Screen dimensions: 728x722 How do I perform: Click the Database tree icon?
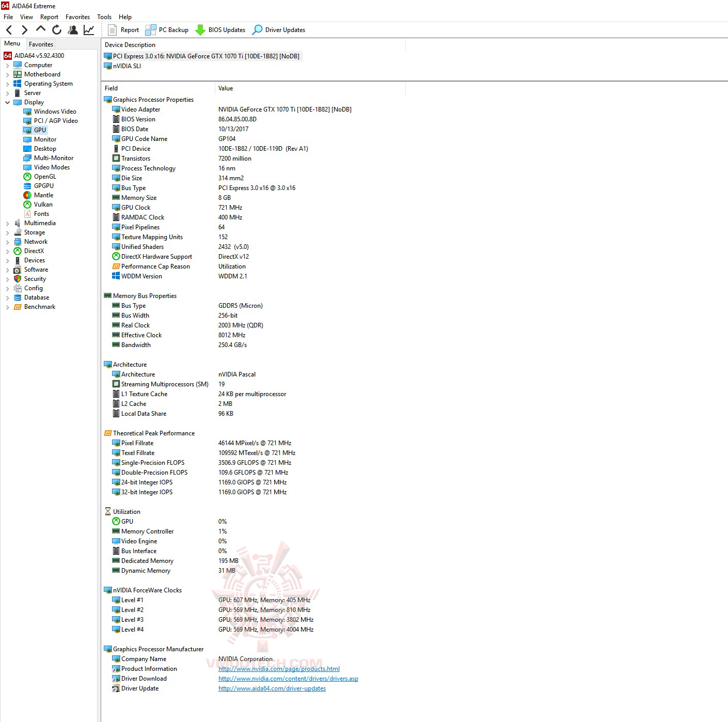tap(18, 297)
